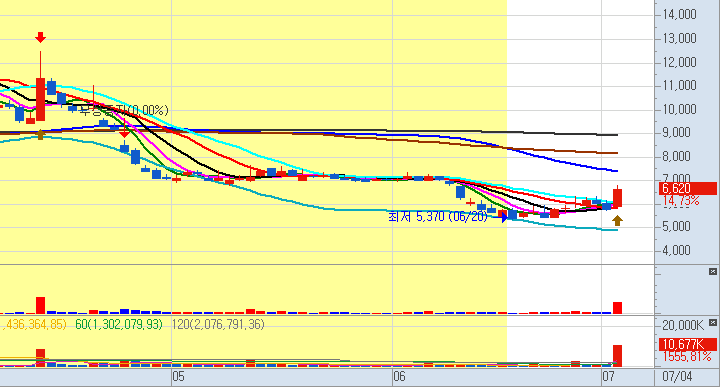Close the 20,000K volume indicator panel
Viewport: 720px width, 387px height.
pos(713,323)
